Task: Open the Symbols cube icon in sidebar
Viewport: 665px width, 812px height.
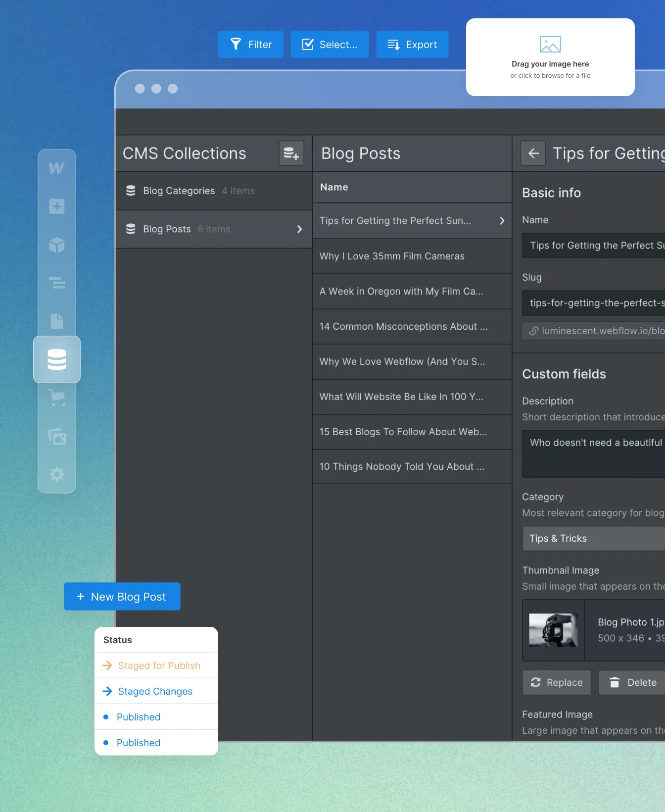Action: (x=57, y=245)
